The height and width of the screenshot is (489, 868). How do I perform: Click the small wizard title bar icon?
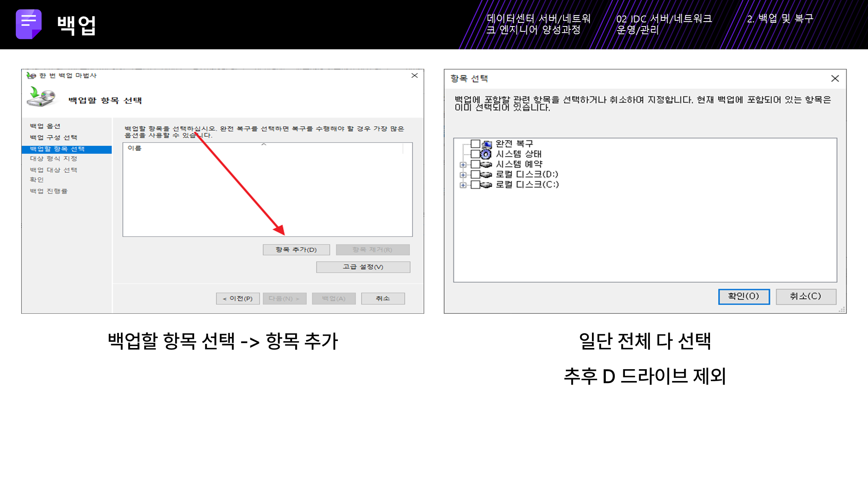(31, 75)
